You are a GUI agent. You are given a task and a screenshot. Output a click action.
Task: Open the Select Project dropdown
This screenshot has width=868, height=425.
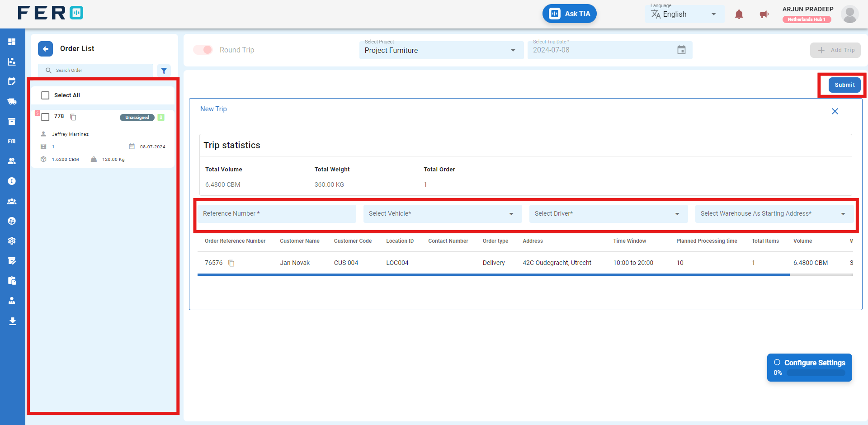tap(441, 50)
